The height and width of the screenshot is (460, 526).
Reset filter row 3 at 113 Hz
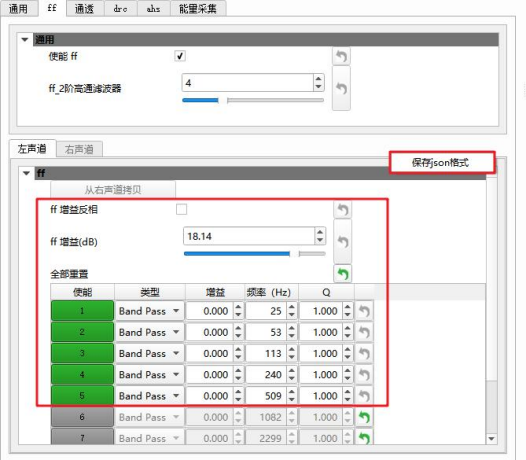point(364,353)
